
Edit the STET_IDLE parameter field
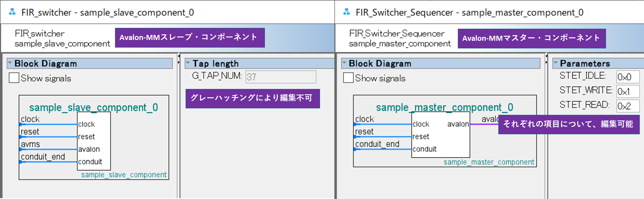(627, 77)
